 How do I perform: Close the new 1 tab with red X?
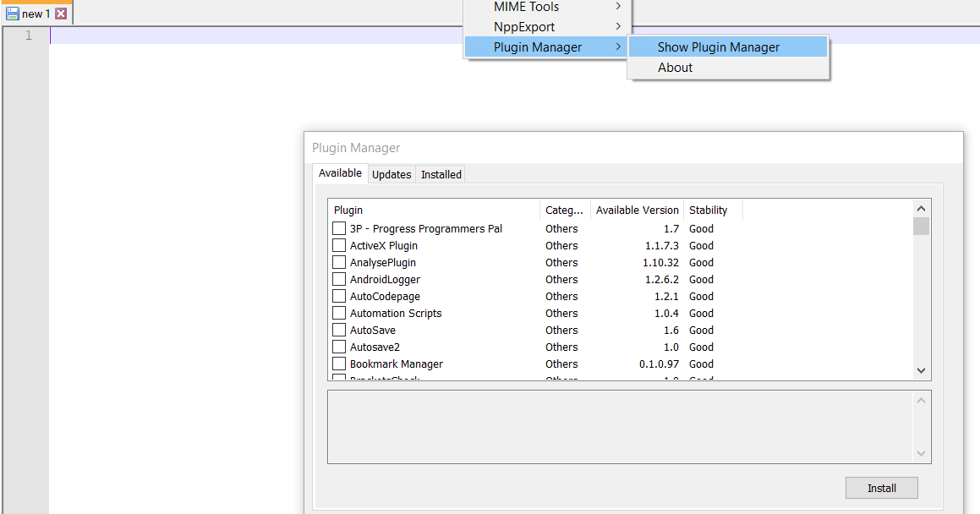(x=61, y=14)
